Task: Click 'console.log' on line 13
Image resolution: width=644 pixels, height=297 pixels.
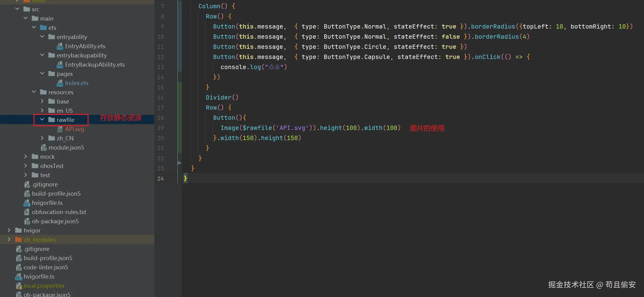Action: tap(241, 67)
